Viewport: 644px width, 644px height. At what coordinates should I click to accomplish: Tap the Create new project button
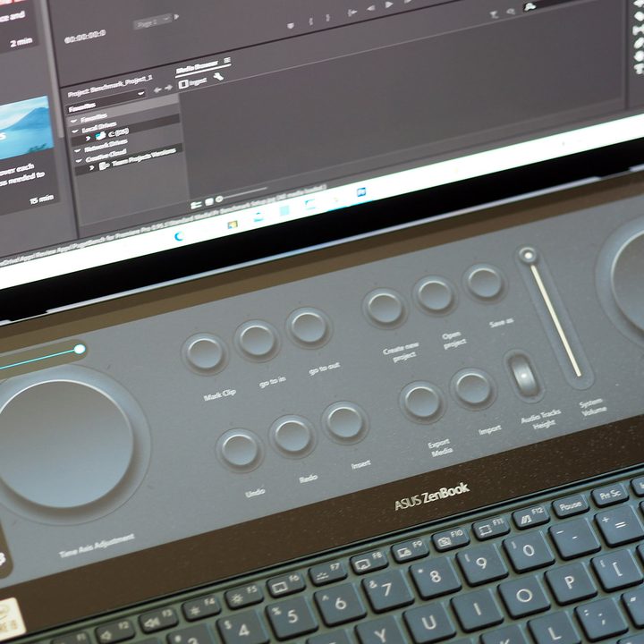pyautogui.click(x=385, y=307)
